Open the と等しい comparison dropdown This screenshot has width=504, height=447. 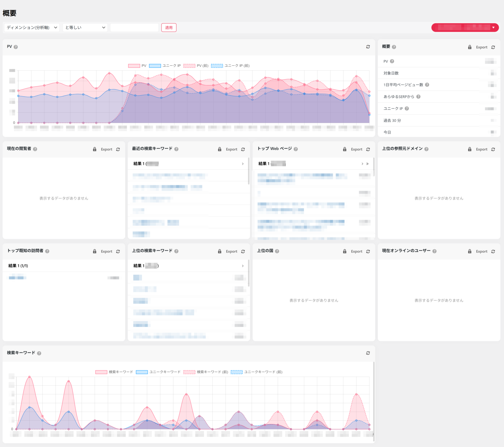[x=85, y=28]
